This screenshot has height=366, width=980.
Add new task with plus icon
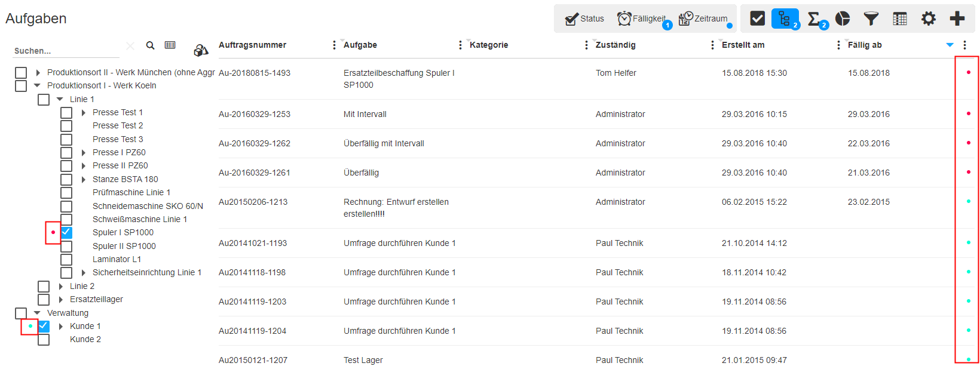click(957, 19)
